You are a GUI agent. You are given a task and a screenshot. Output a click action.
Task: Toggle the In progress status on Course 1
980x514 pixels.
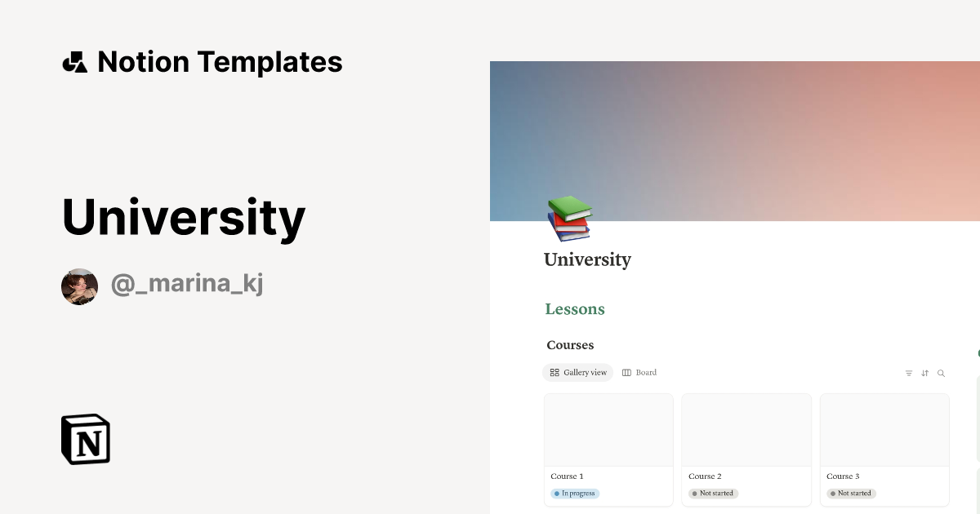(x=576, y=493)
